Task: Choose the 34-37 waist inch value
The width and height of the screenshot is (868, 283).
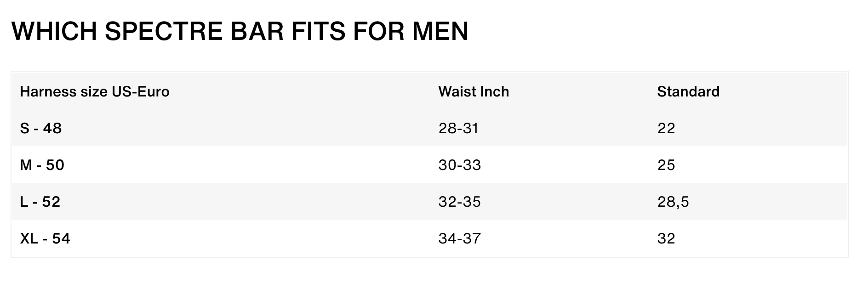Action: coord(460,238)
